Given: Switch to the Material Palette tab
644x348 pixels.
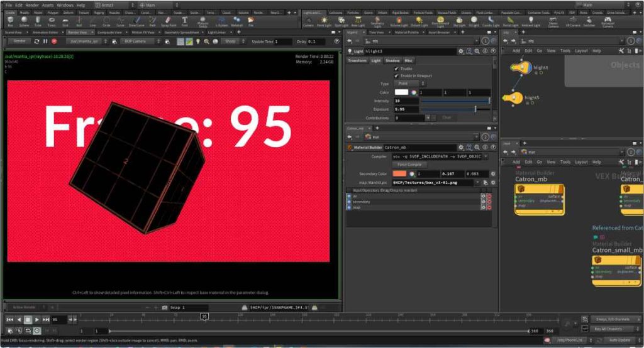Looking at the screenshot, I should [407, 32].
